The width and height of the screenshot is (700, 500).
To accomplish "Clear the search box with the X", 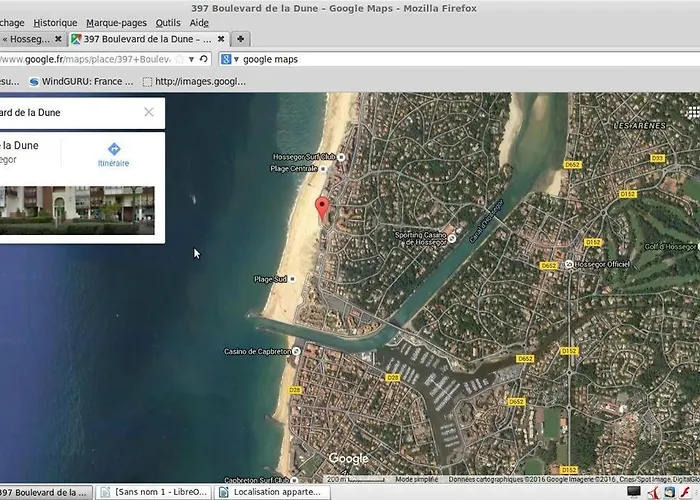I will (x=149, y=112).
